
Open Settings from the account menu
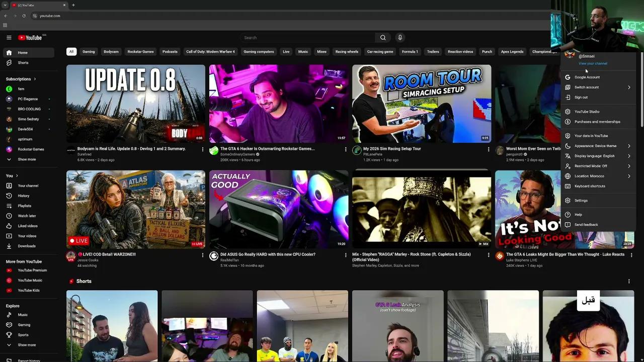[x=598, y=201]
